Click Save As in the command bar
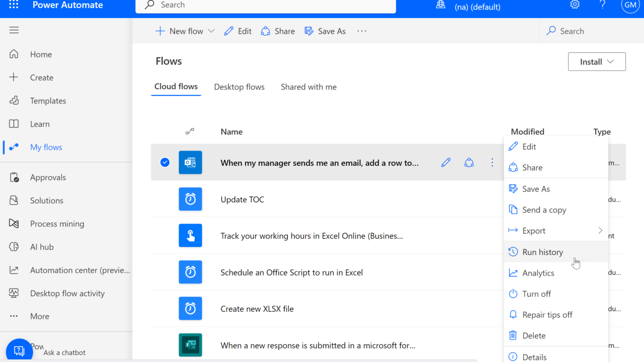The height and width of the screenshot is (362, 644). pos(326,31)
